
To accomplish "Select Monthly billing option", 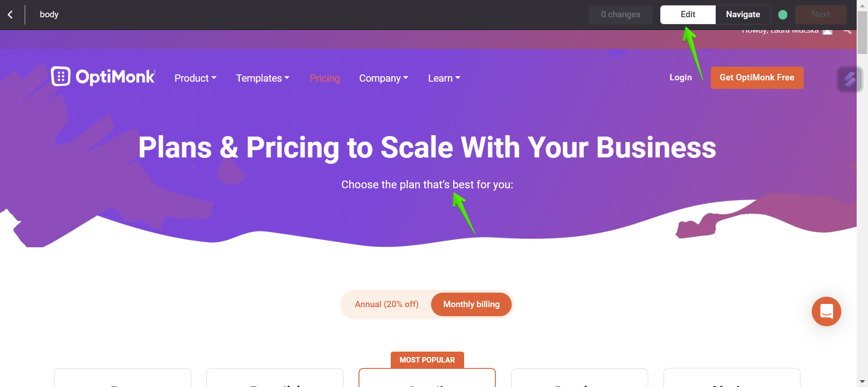I will [x=471, y=304].
